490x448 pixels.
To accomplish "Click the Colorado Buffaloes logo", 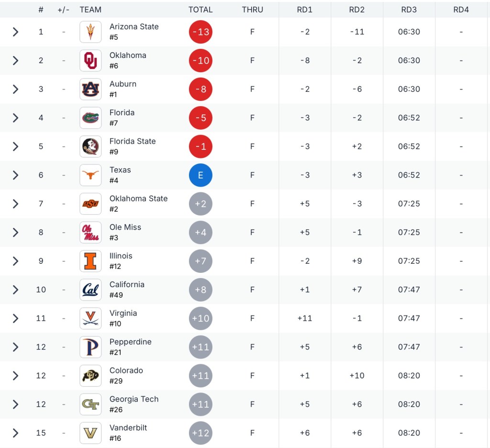I will click(x=90, y=376).
